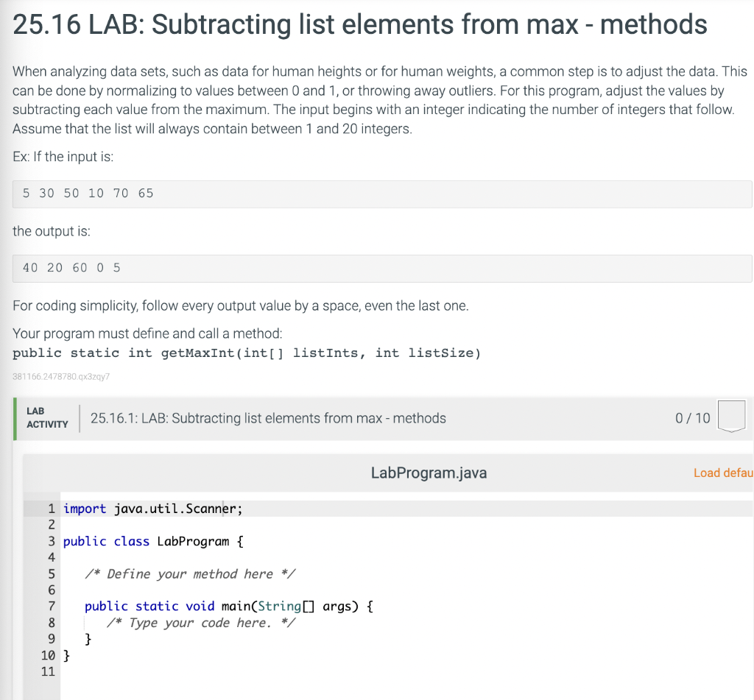Click the ID text 381166.2478780.qx3zqy7

click(61, 376)
